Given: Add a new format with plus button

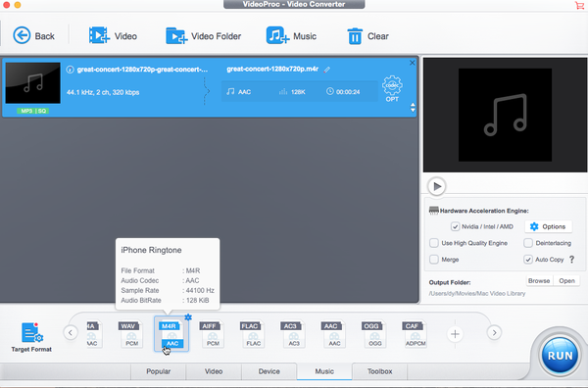Looking at the screenshot, I should 455,334.
